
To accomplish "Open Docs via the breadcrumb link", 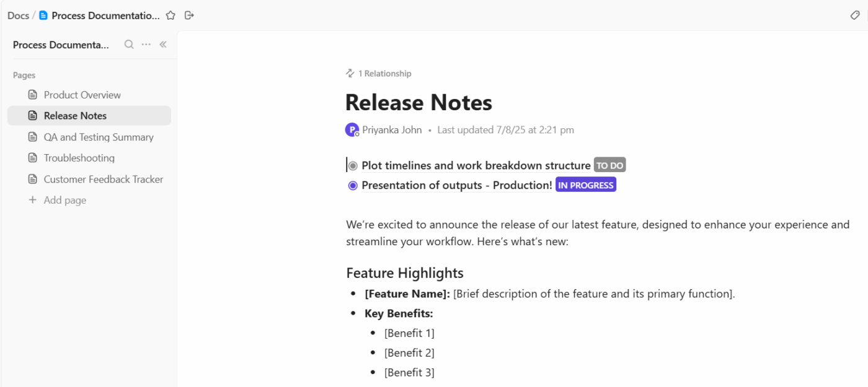I will coord(18,15).
